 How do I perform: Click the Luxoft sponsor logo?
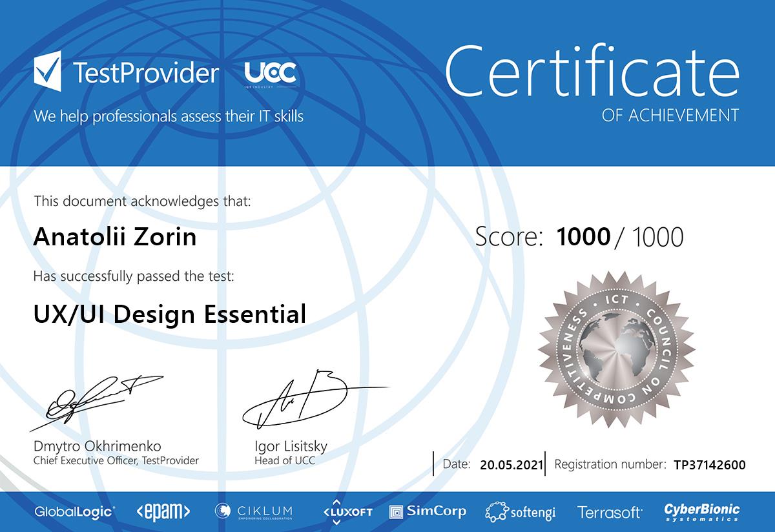[347, 511]
